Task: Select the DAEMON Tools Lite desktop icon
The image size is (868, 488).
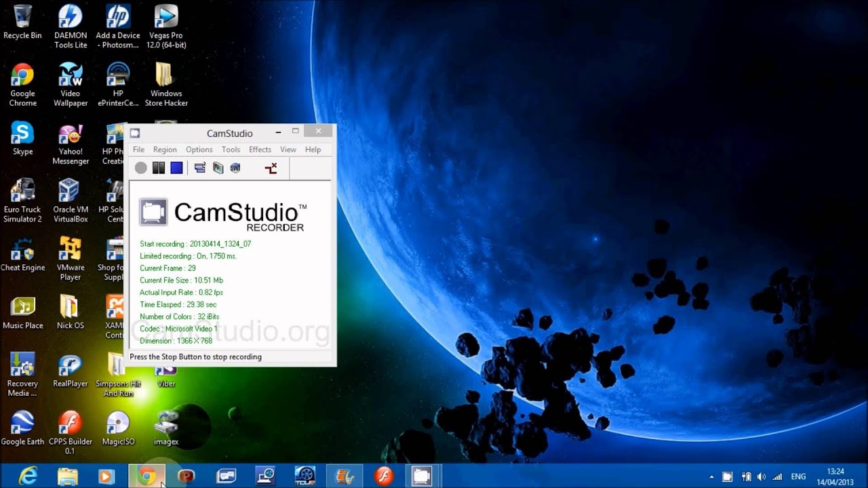Action: (71, 26)
